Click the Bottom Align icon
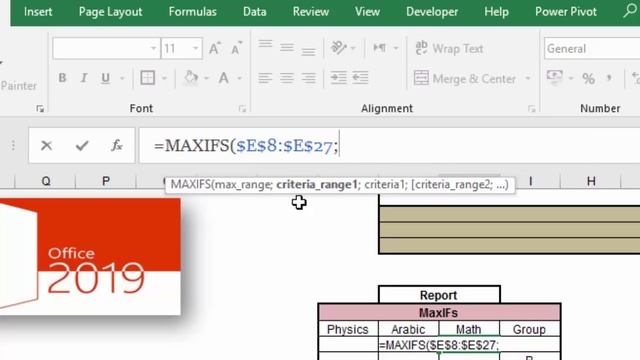640x360 pixels. click(x=309, y=51)
